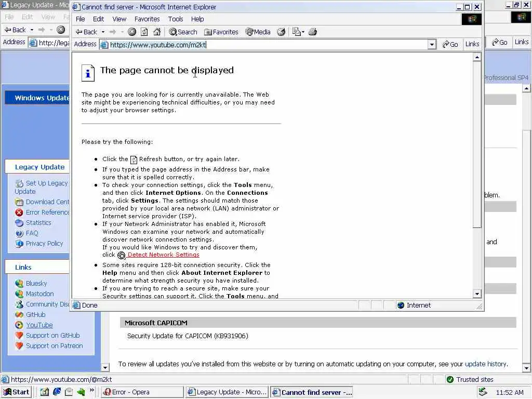Image resolution: width=532 pixels, height=399 pixels.
Task: Open Favorites pane in front IE toolbar
Action: click(x=221, y=32)
